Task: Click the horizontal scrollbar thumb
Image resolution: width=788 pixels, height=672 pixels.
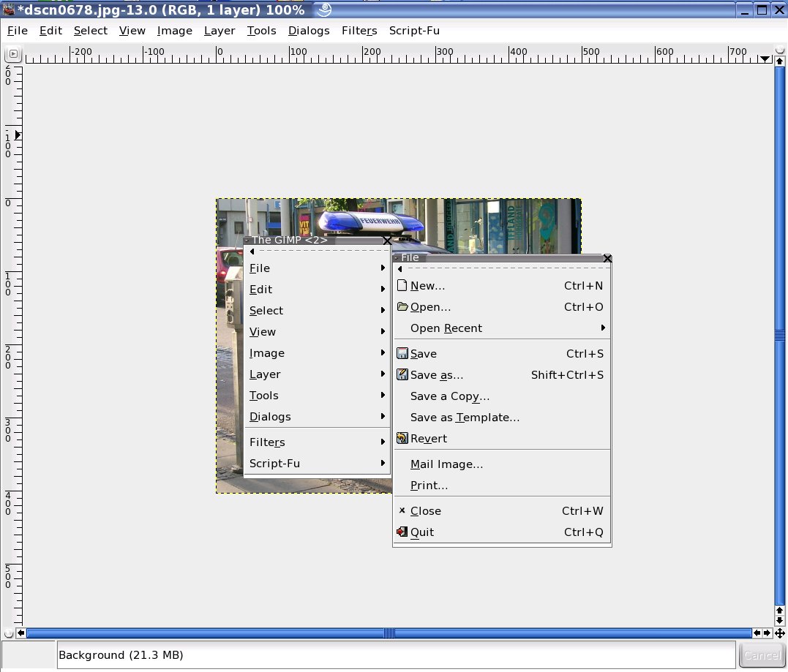Action: pyautogui.click(x=389, y=633)
